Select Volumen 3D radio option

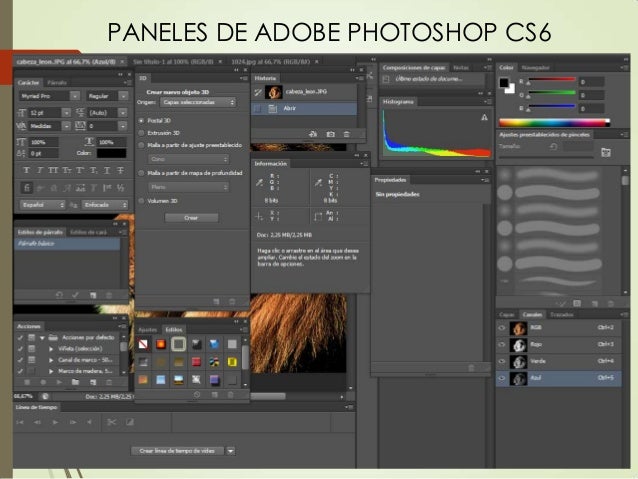[x=142, y=201]
